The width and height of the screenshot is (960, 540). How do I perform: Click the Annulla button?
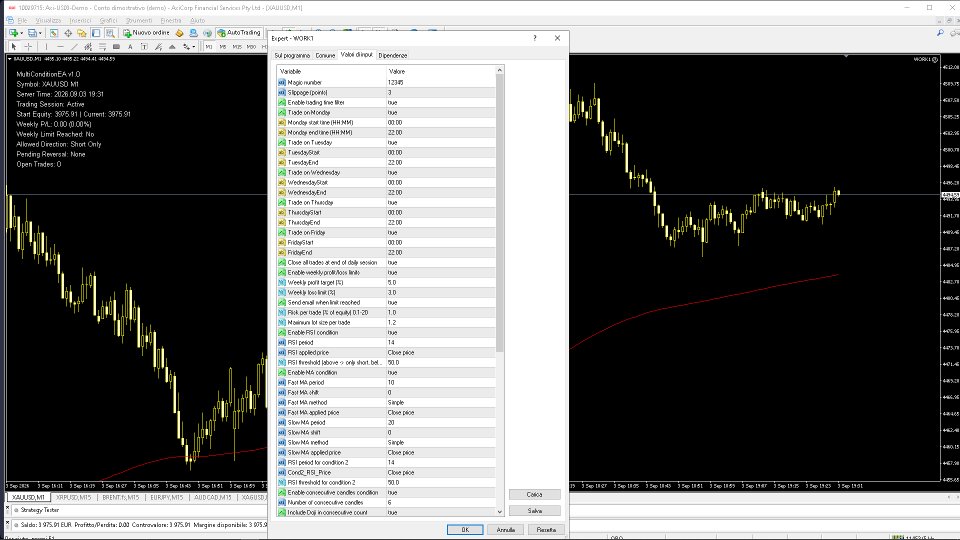pyautogui.click(x=506, y=530)
